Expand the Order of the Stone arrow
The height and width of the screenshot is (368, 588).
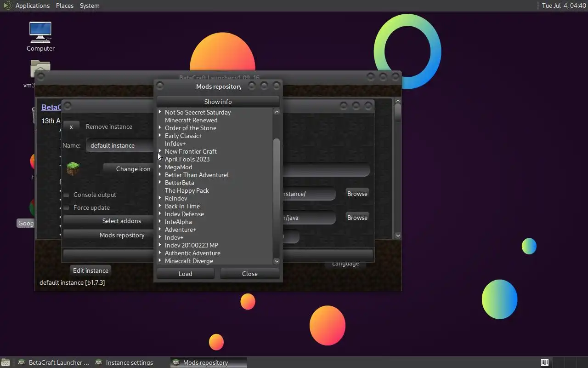[x=160, y=128]
